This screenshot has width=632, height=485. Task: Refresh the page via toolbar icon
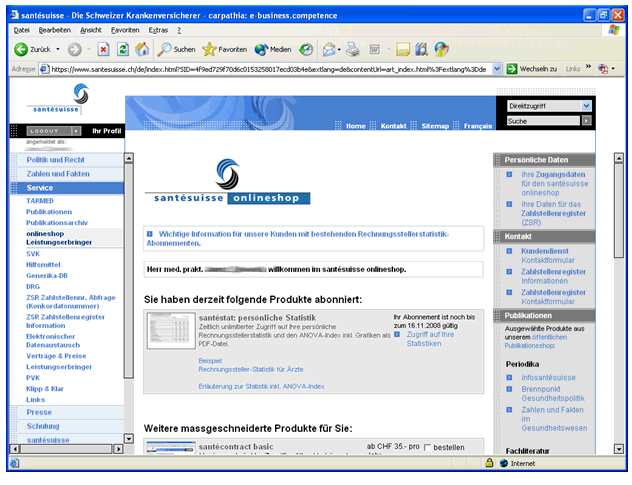pyautogui.click(x=123, y=49)
